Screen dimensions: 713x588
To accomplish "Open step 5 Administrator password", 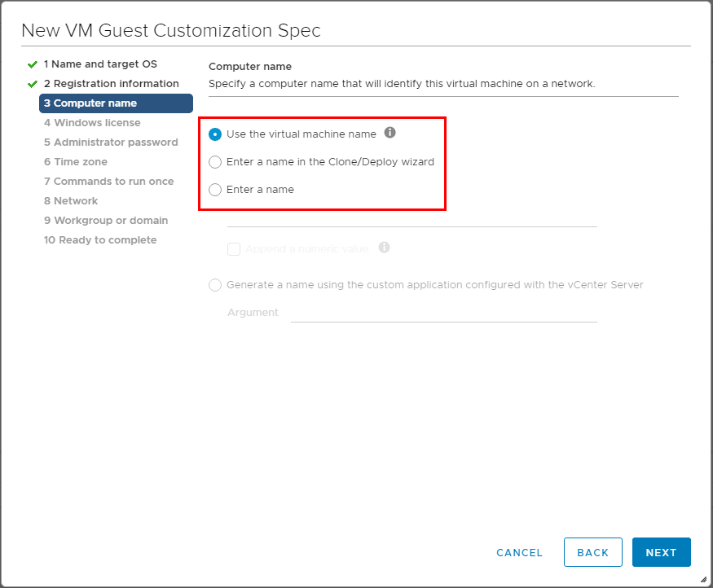I will coord(111,143).
